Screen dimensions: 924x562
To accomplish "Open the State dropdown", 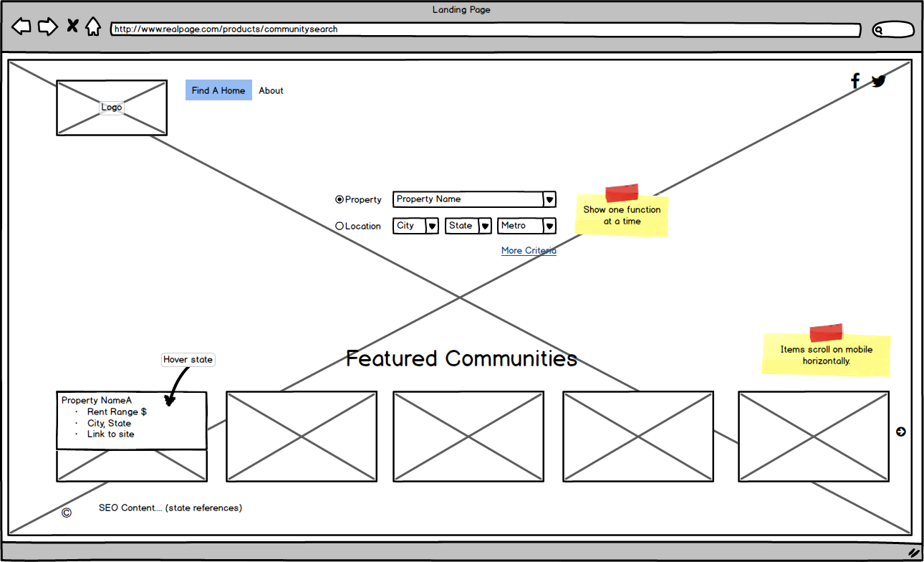I will coord(486,226).
